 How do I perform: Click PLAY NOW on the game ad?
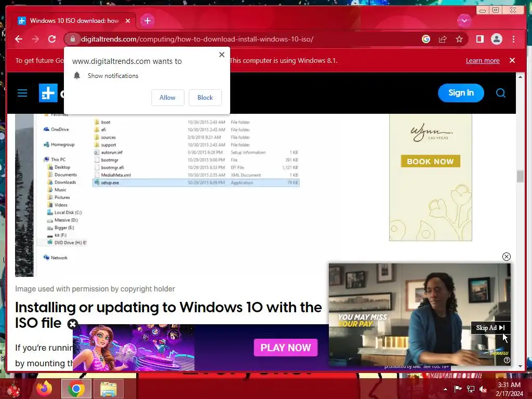tap(286, 348)
